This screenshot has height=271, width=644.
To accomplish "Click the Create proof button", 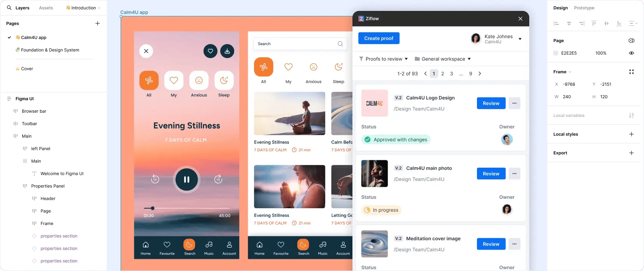I will 379,38.
